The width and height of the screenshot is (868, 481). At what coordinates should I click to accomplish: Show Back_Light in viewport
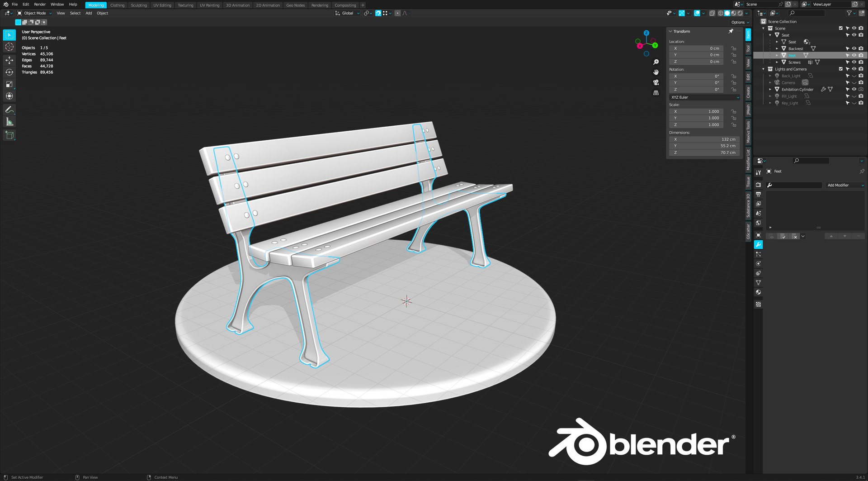pyautogui.click(x=854, y=76)
